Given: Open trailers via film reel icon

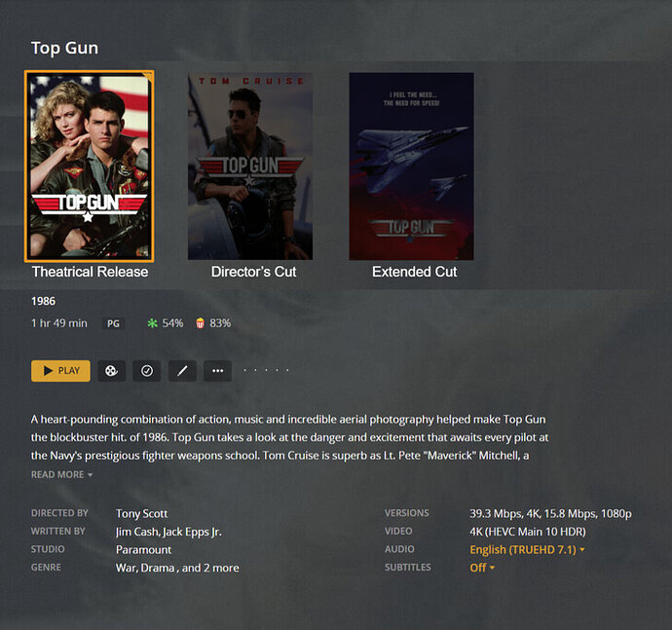Looking at the screenshot, I should [x=111, y=371].
